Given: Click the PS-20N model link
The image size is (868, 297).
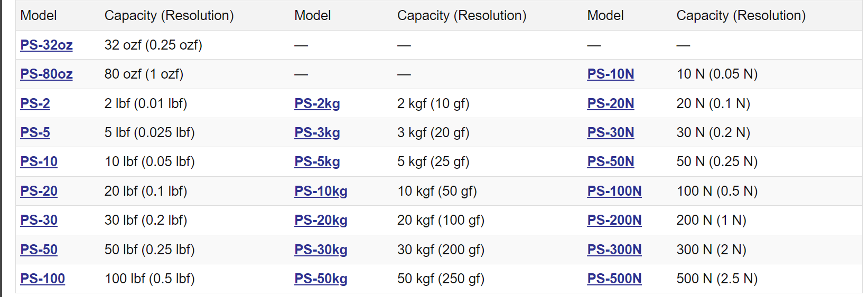Looking at the screenshot, I should pos(610,104).
